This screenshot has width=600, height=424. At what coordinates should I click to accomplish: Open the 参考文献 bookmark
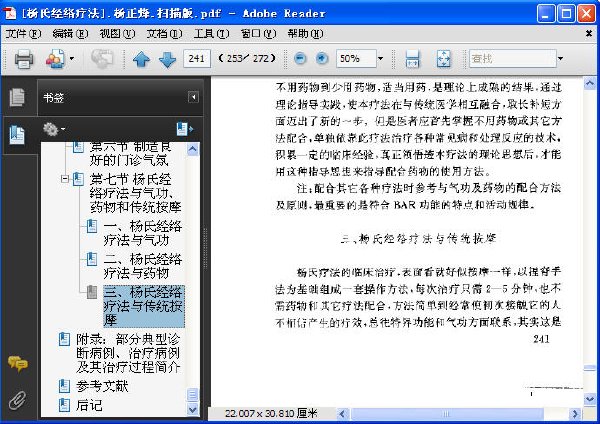pyautogui.click(x=102, y=385)
